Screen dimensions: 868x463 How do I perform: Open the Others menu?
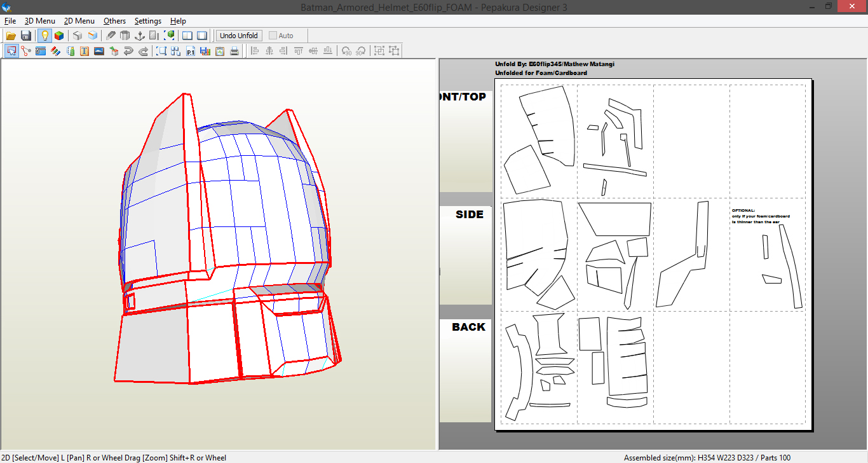pos(115,21)
